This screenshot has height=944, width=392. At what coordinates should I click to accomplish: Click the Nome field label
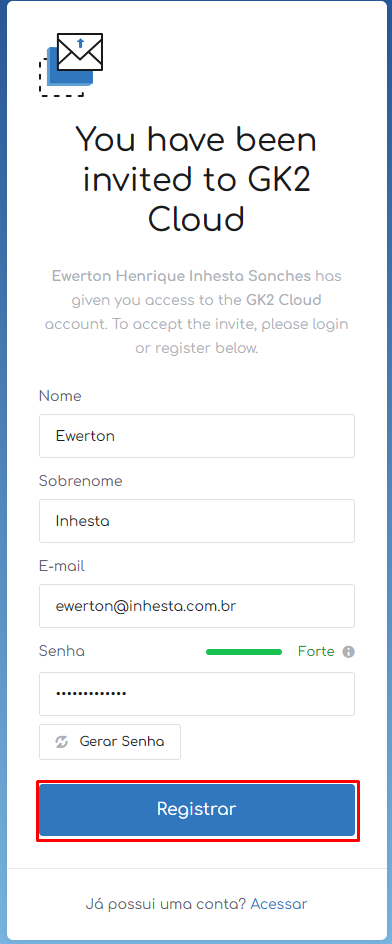point(60,396)
